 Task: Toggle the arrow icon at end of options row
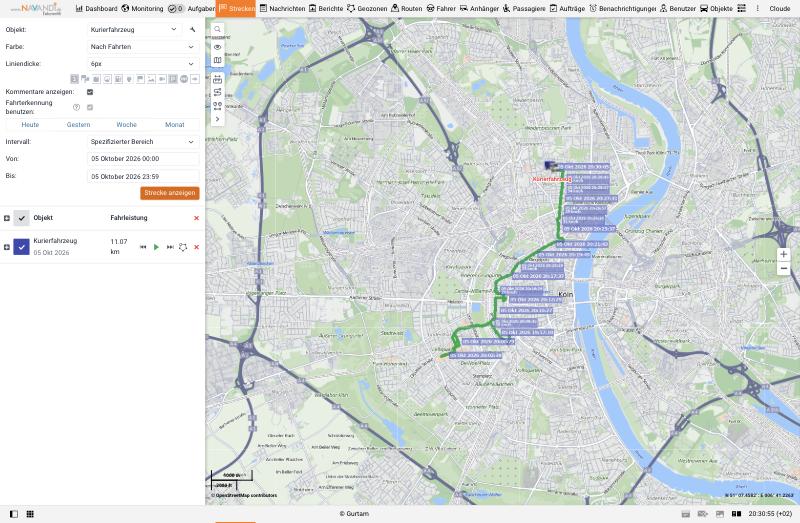point(195,79)
